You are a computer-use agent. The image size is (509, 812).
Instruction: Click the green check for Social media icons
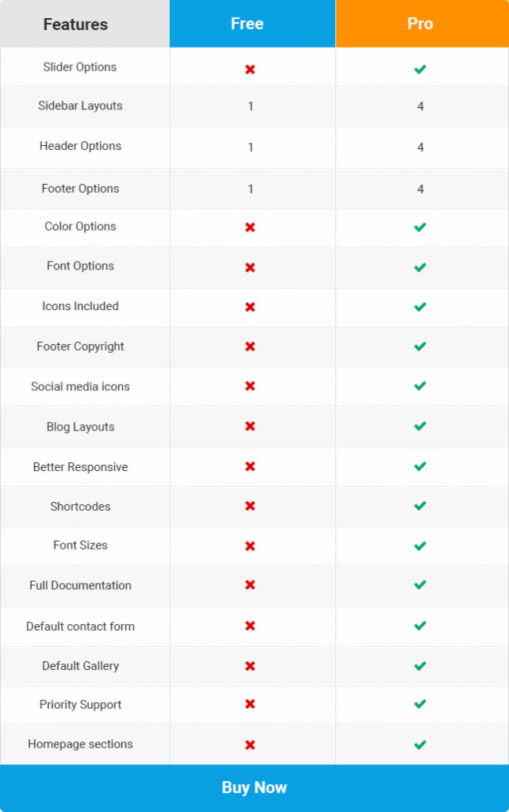420,386
